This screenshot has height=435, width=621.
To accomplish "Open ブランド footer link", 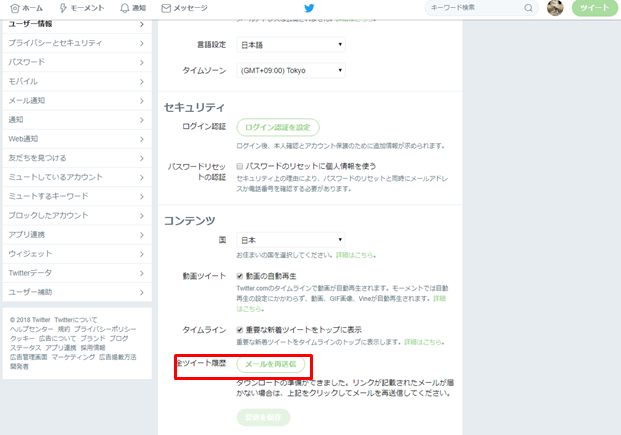I will [93, 338].
